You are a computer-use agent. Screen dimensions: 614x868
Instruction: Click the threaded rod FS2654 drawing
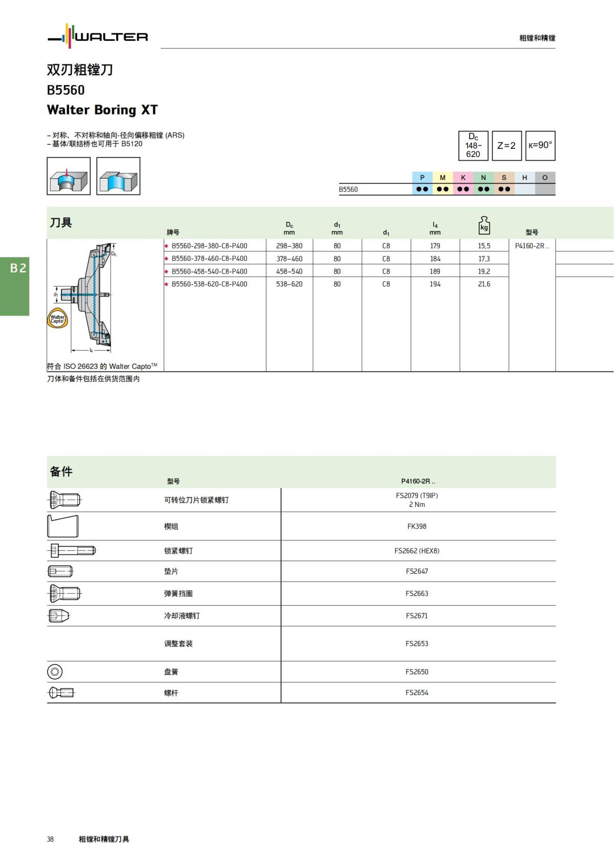tap(61, 693)
